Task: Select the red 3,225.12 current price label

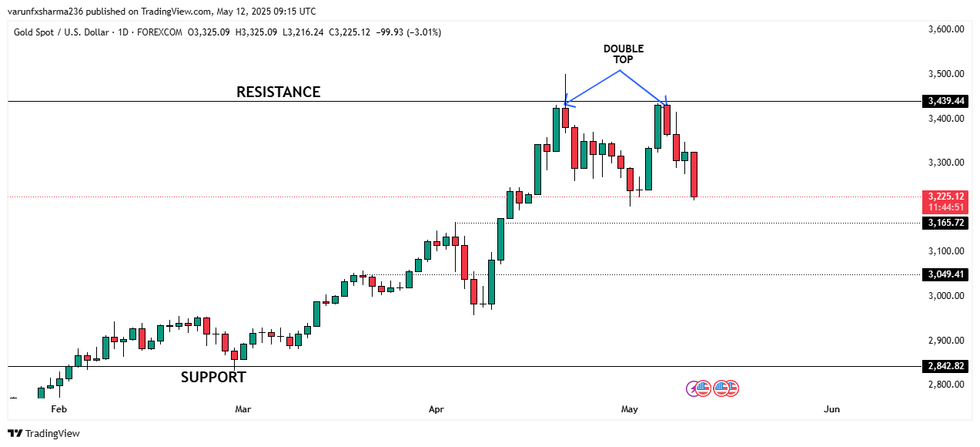Action: coord(946,197)
